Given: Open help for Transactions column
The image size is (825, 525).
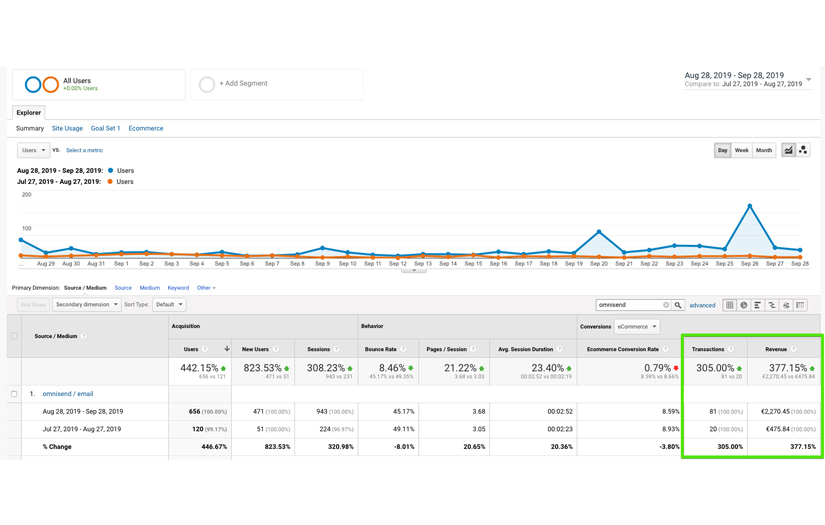Looking at the screenshot, I should [x=731, y=349].
